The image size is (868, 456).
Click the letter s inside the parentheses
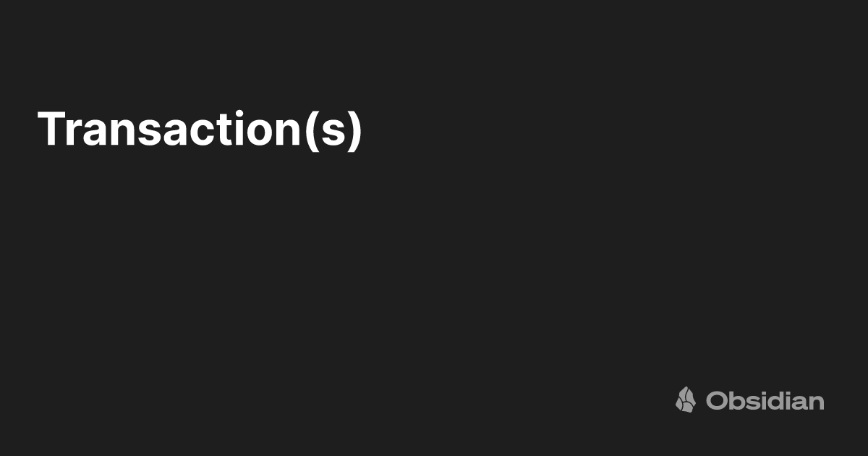(333, 133)
